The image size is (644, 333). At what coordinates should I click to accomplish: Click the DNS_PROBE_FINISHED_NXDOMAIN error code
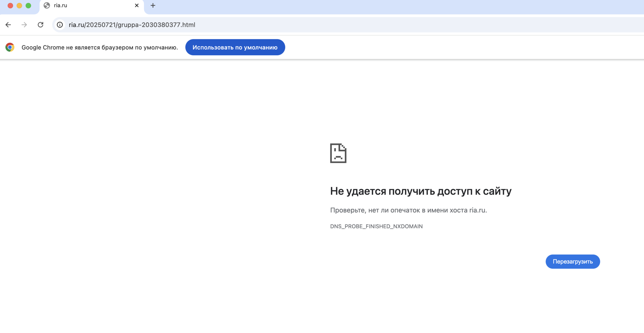point(376,226)
